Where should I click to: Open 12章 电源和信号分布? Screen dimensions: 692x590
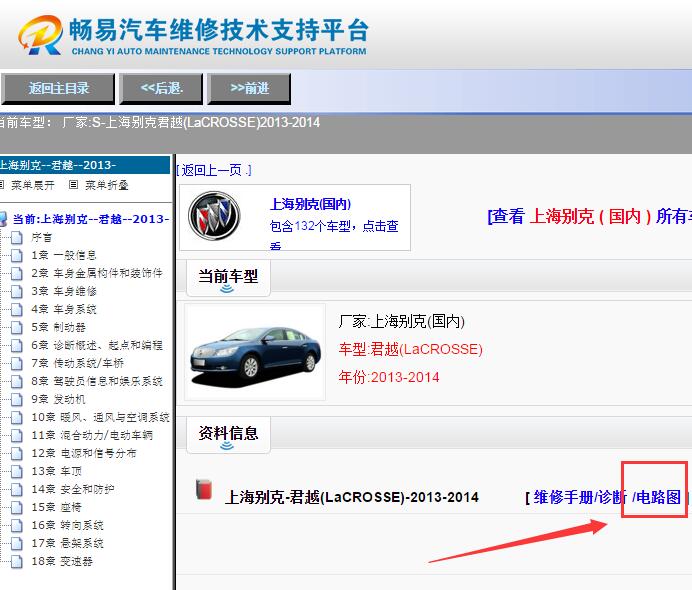click(x=84, y=453)
